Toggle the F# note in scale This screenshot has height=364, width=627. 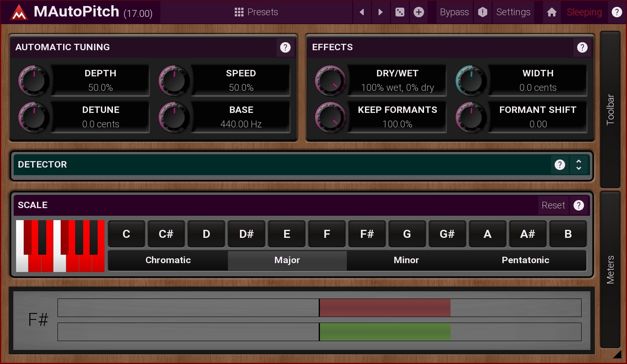[367, 234]
